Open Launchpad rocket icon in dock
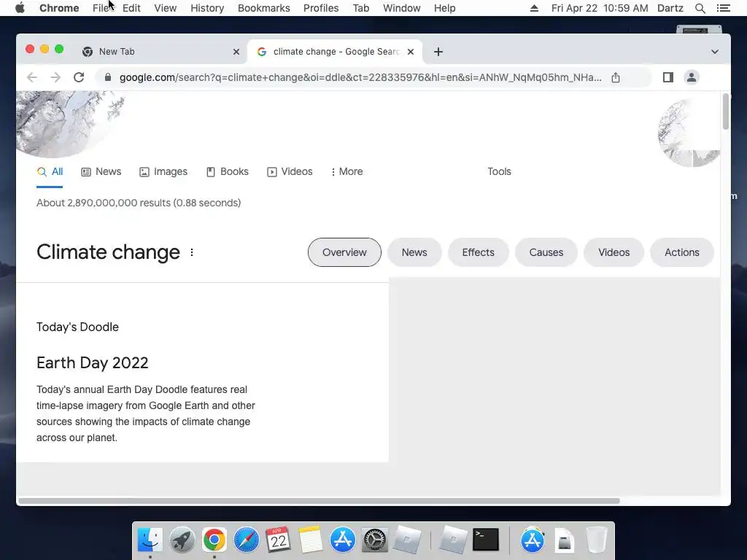Viewport: 747px width, 560px height. coord(182,540)
